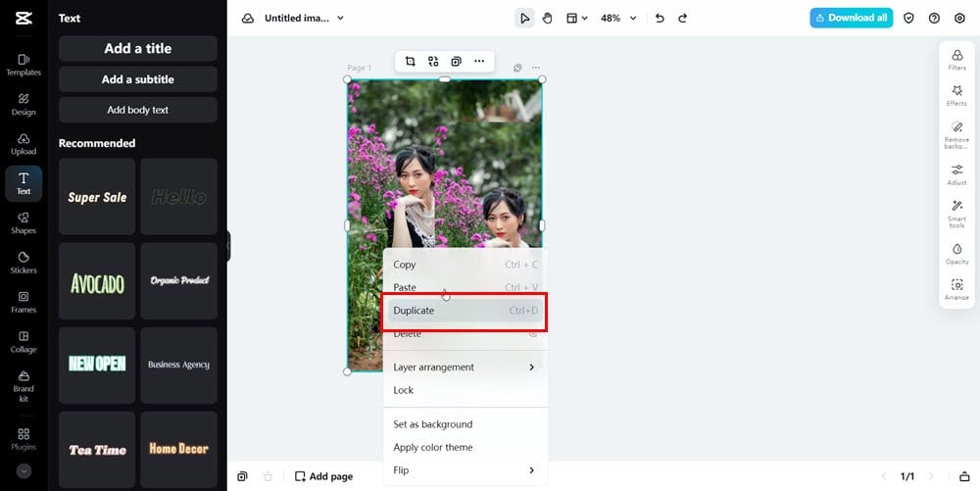This screenshot has height=491, width=980.
Task: Click the Download all button
Action: [852, 18]
